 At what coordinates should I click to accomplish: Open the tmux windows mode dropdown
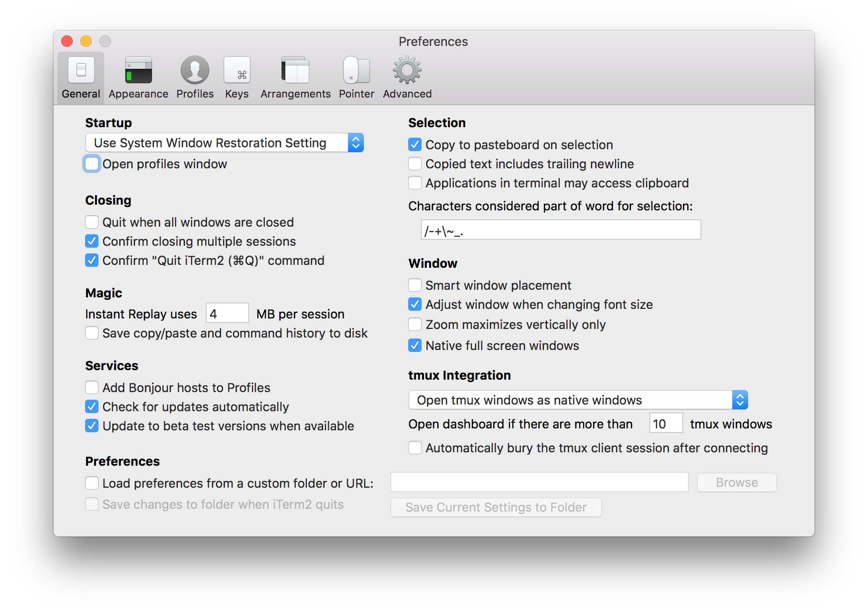tap(578, 400)
